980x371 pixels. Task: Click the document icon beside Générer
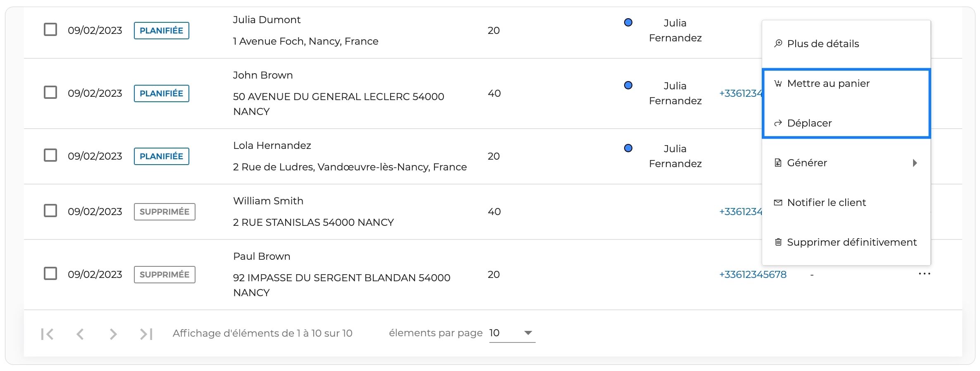click(x=778, y=163)
